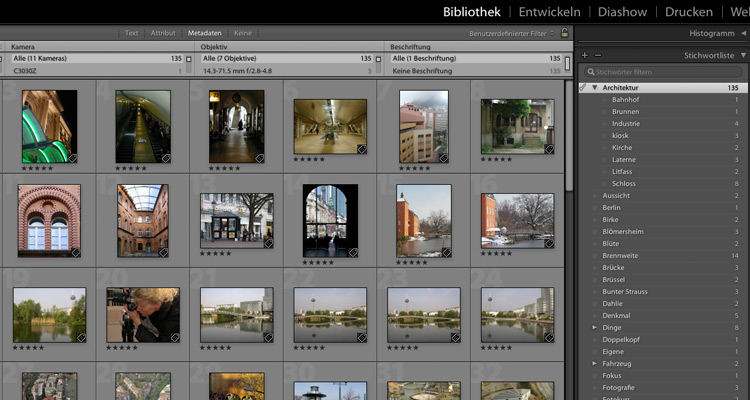This screenshot has width=750, height=400.
Task: Select the photographer woman thumbnail
Action: click(143, 315)
